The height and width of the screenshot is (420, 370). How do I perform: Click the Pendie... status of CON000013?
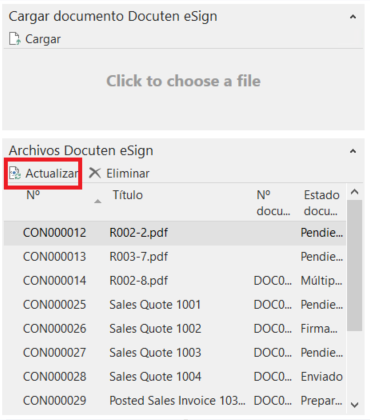322,257
